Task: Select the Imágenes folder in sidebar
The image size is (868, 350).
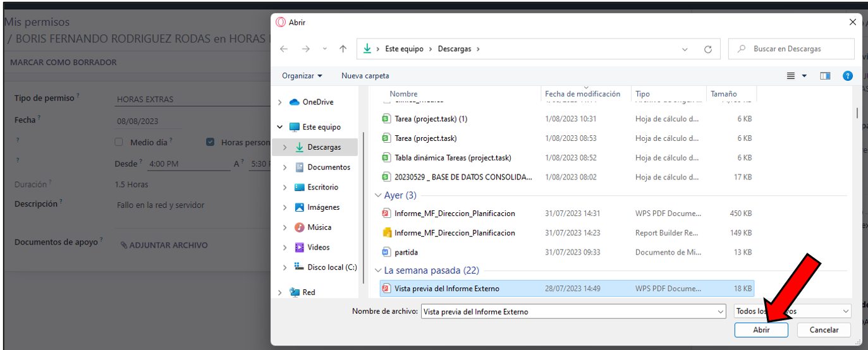Action: pos(323,207)
